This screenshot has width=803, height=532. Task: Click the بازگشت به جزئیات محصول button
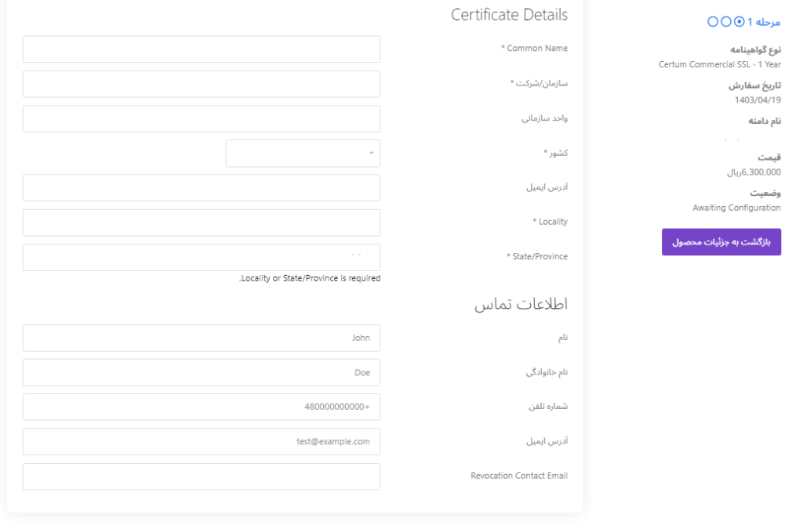click(721, 242)
